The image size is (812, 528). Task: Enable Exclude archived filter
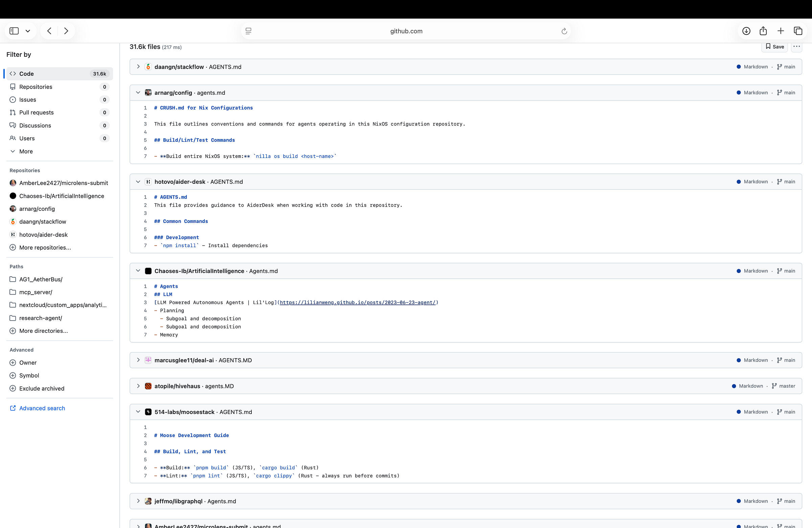click(x=41, y=389)
